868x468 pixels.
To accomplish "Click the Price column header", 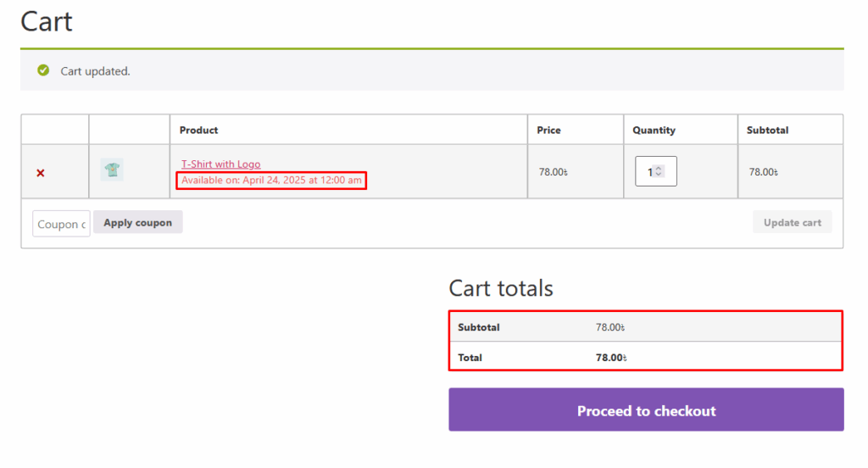I will (548, 131).
